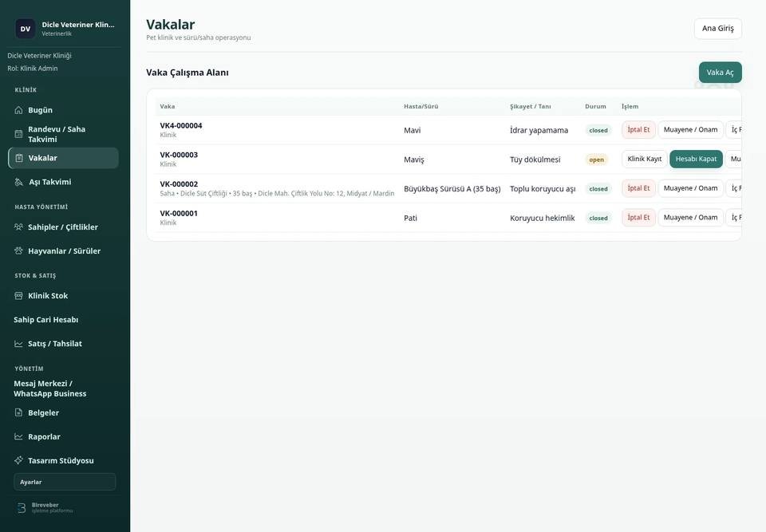The image size is (766, 532).
Task: Click the closed status badge for VK4-000004
Action: 598,131
